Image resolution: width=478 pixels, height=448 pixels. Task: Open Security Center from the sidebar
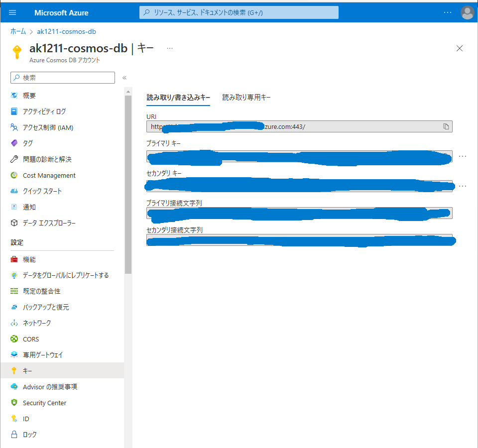(44, 403)
